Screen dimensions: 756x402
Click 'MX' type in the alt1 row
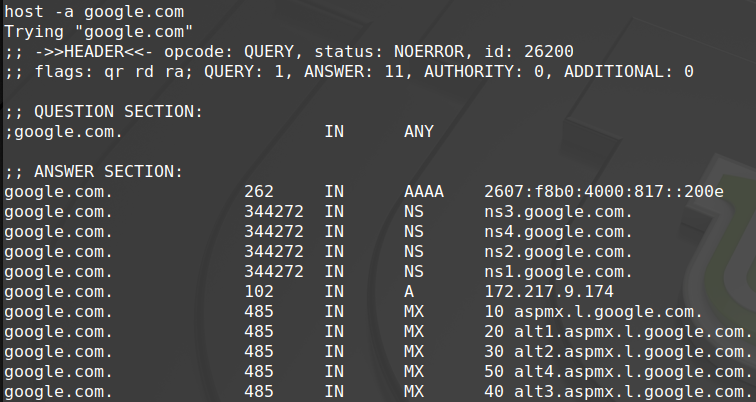[414, 332]
